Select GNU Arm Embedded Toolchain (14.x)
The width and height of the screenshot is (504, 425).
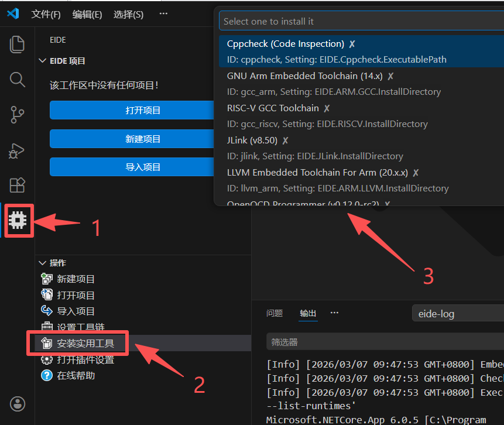(361, 84)
